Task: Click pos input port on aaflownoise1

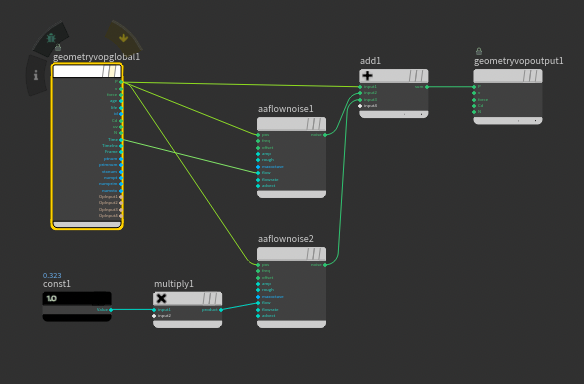Action: (x=258, y=135)
